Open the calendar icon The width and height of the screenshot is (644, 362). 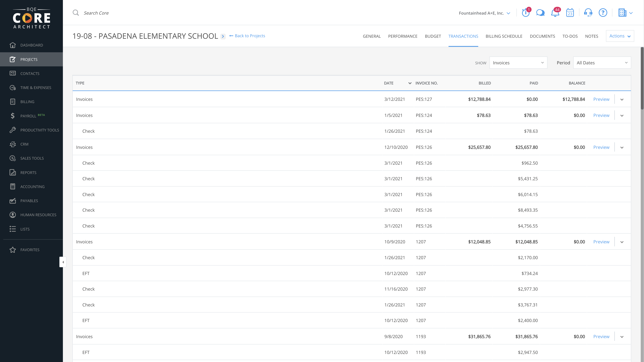[x=570, y=13]
